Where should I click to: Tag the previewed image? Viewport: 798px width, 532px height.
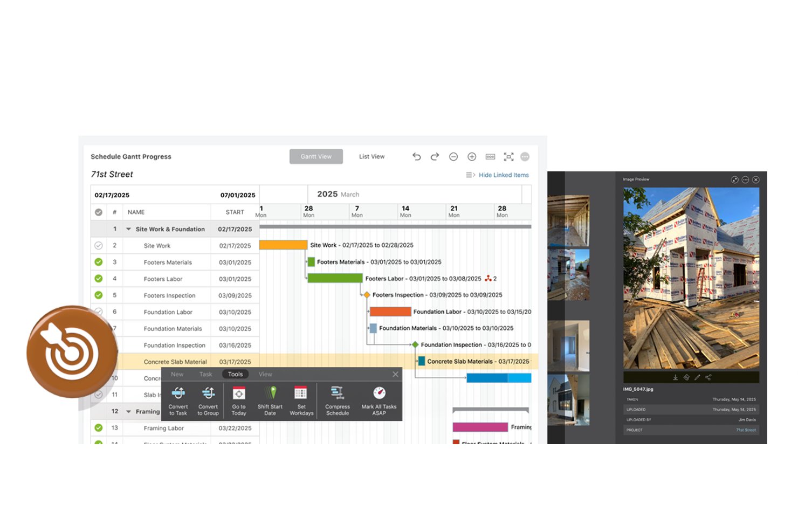686,377
